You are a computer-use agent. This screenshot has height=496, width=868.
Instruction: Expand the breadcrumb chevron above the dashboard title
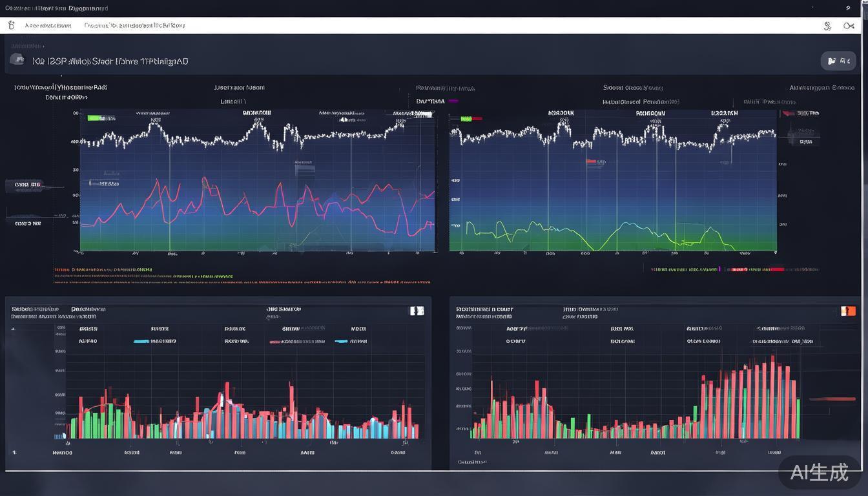(x=43, y=46)
